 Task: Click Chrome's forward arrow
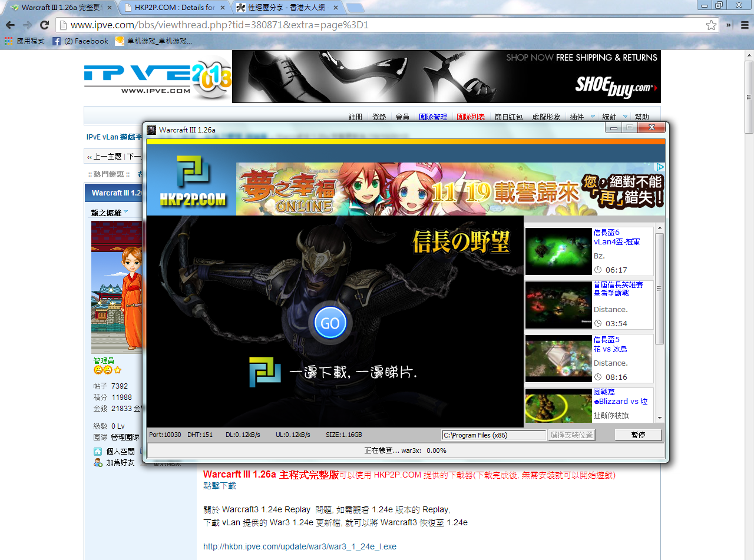27,25
